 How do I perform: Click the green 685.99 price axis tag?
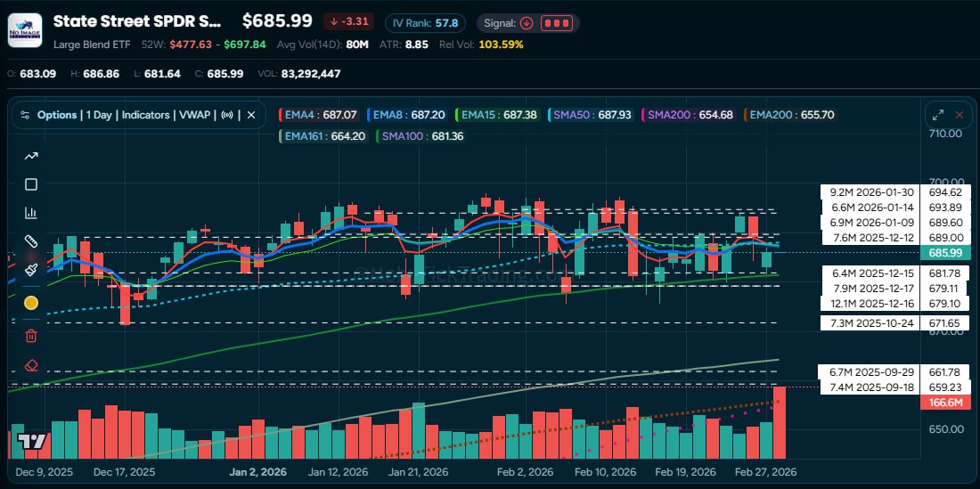tap(945, 252)
